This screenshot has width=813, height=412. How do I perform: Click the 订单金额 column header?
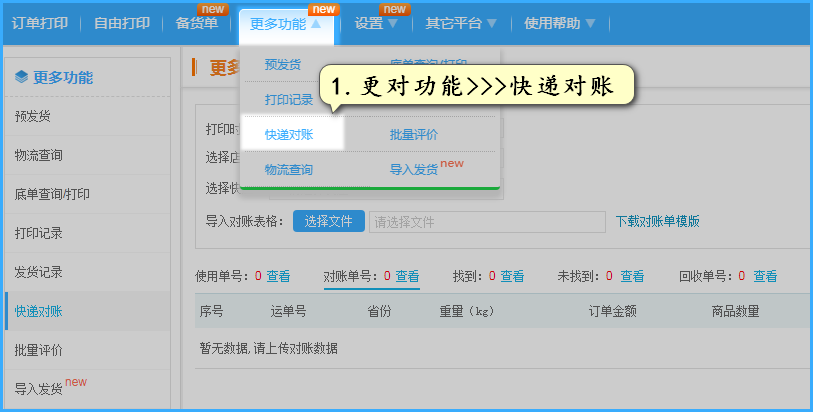(612, 311)
